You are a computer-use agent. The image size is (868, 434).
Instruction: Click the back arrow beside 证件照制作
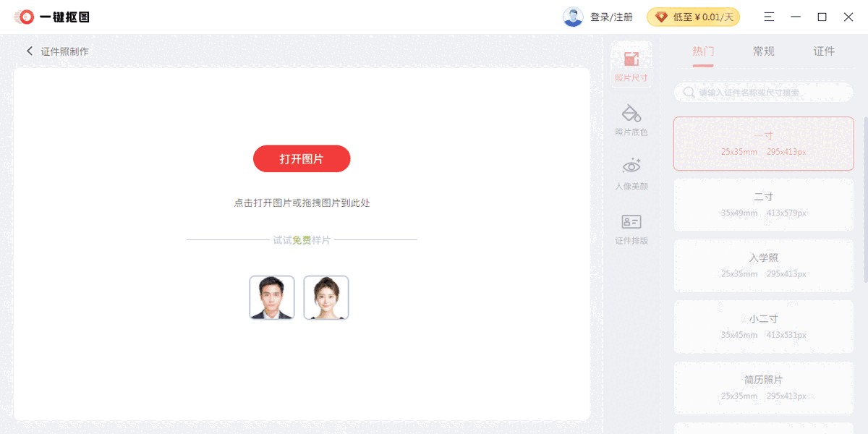29,51
